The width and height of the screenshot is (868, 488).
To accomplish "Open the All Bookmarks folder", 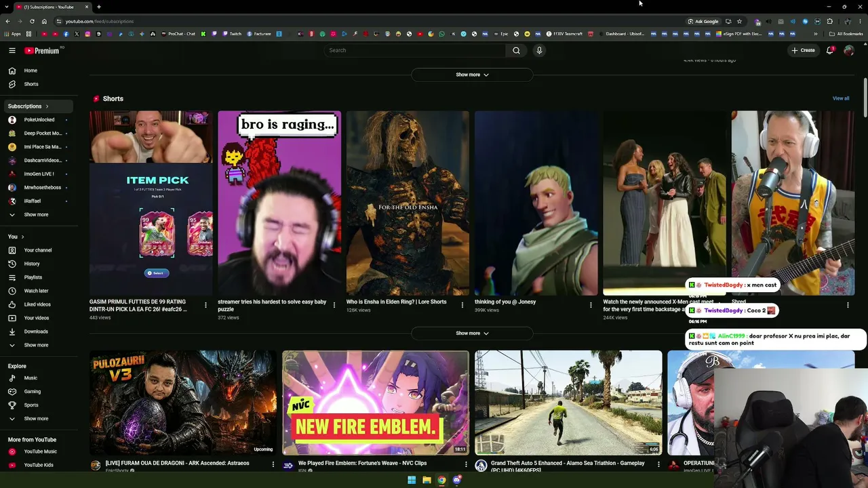I will tap(846, 34).
